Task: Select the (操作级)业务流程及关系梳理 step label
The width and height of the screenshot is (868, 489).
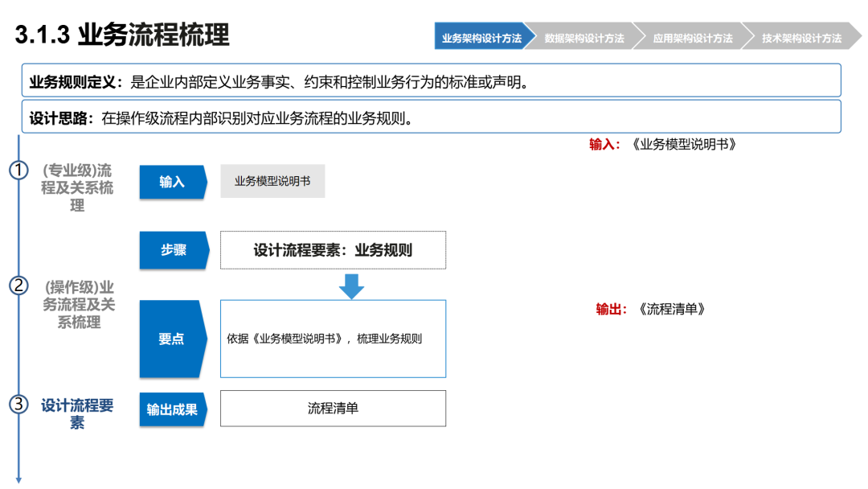Action: click(x=79, y=305)
